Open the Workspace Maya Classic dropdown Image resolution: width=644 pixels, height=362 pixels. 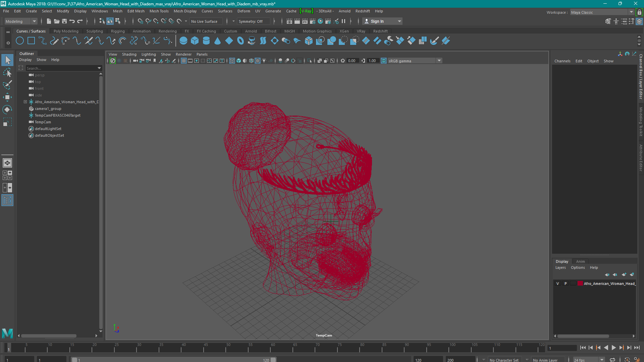(x=602, y=12)
